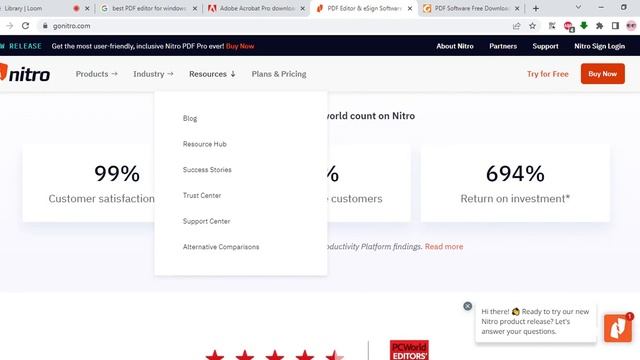Open the tab search chevron
The width and height of the screenshot is (640, 360).
(x=578, y=7)
